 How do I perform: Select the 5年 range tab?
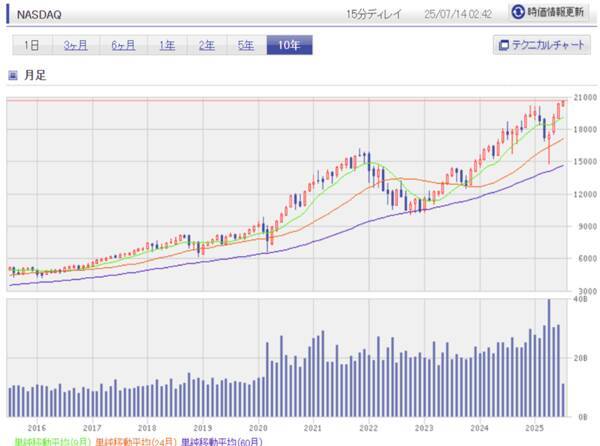245,45
